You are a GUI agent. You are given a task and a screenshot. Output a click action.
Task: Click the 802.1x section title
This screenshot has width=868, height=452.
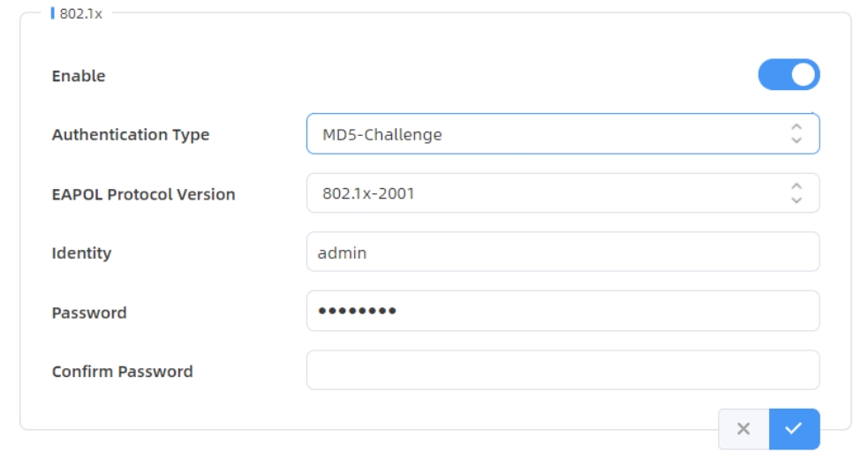click(x=81, y=14)
